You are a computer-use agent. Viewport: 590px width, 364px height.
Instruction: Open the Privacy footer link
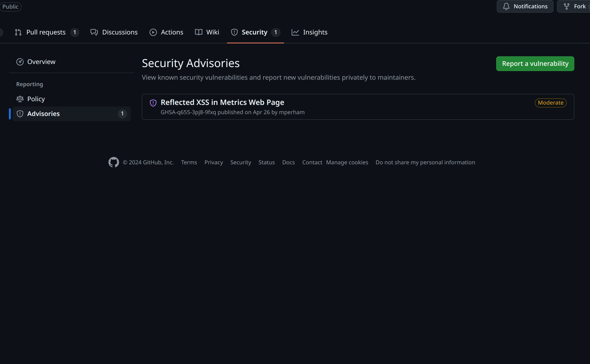(x=214, y=162)
